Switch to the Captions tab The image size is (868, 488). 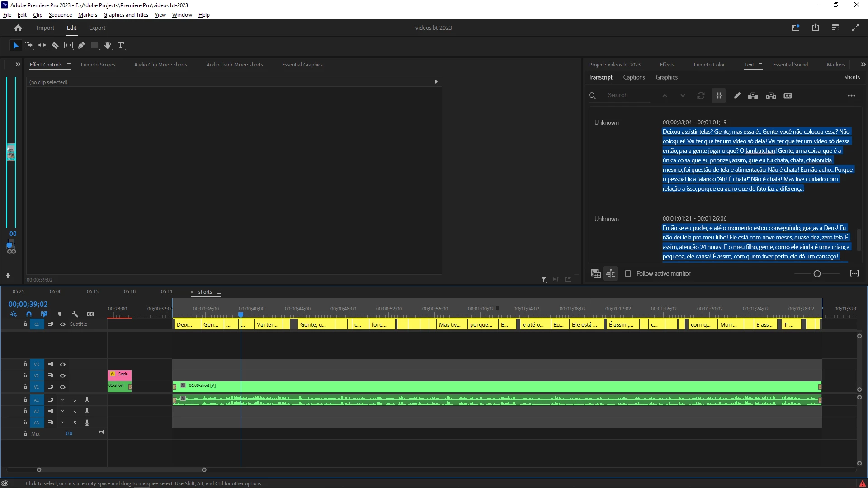pyautogui.click(x=634, y=77)
